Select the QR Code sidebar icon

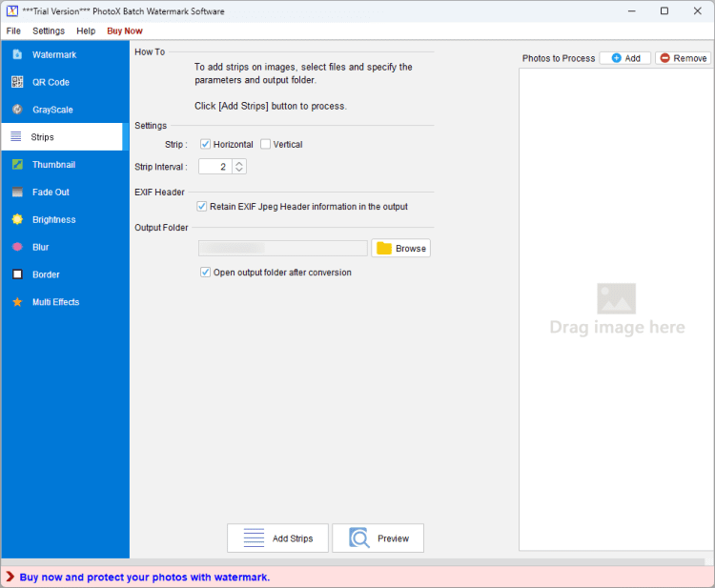tap(17, 82)
